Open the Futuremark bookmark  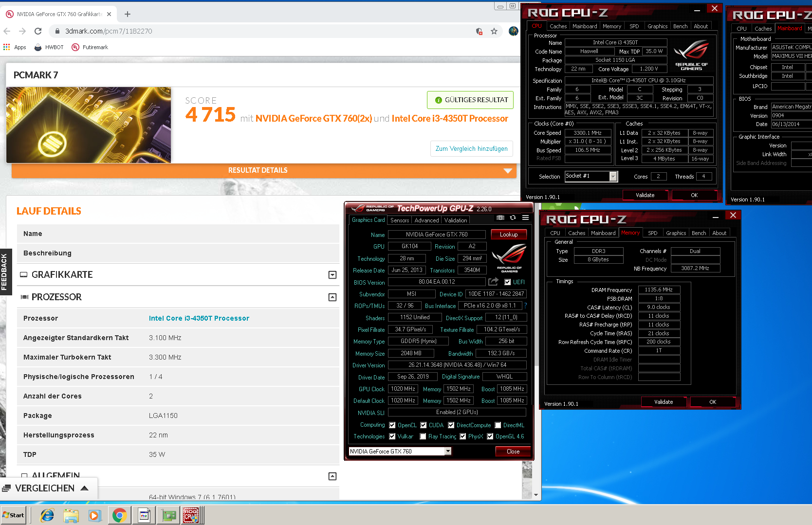pos(90,47)
